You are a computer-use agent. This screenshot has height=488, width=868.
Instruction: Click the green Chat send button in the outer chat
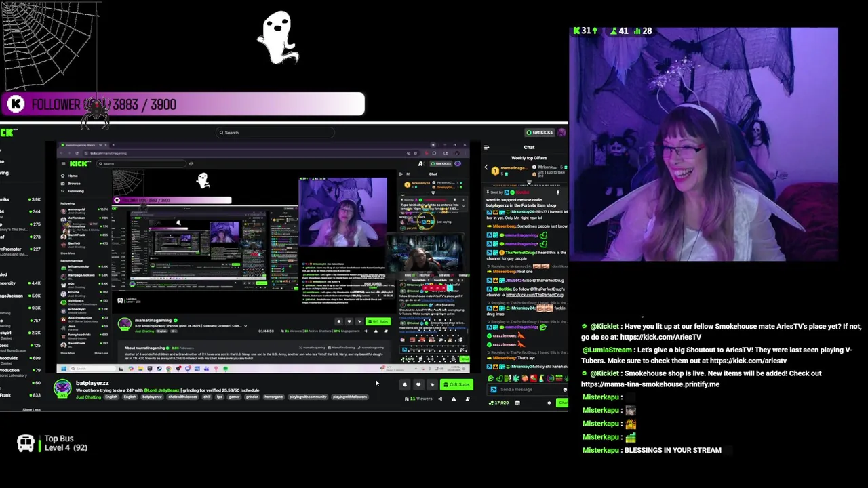[x=563, y=403]
